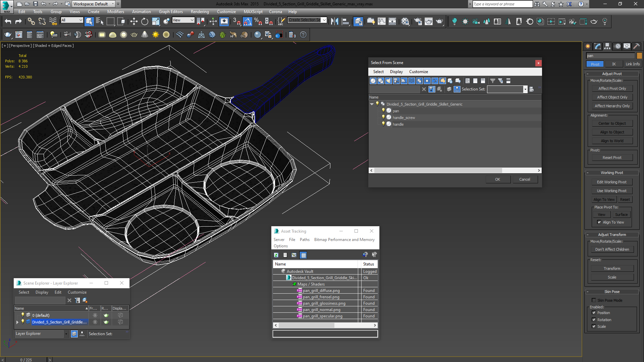This screenshot has width=644, height=362.
Task: Activate the Select and Move tool
Action: click(134, 21)
